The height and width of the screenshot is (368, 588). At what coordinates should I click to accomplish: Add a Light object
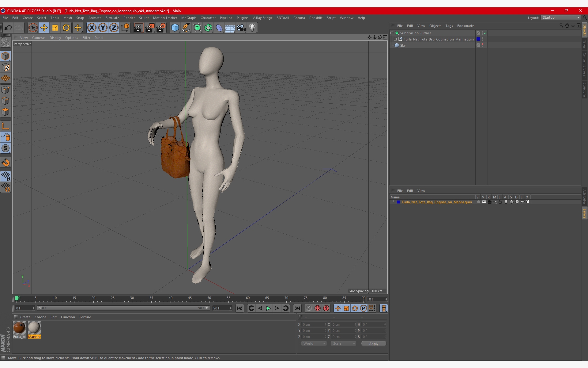click(252, 28)
